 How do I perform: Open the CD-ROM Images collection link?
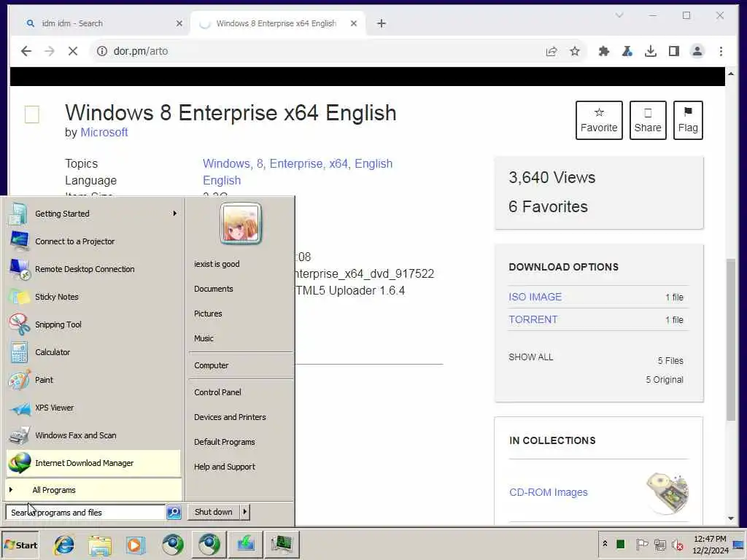(549, 492)
